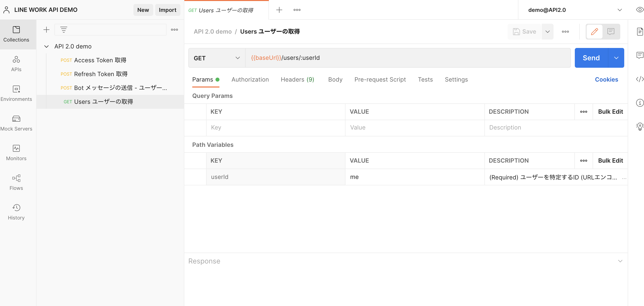
Task: Enable edit mode with the pencil toggle
Action: pyautogui.click(x=595, y=31)
